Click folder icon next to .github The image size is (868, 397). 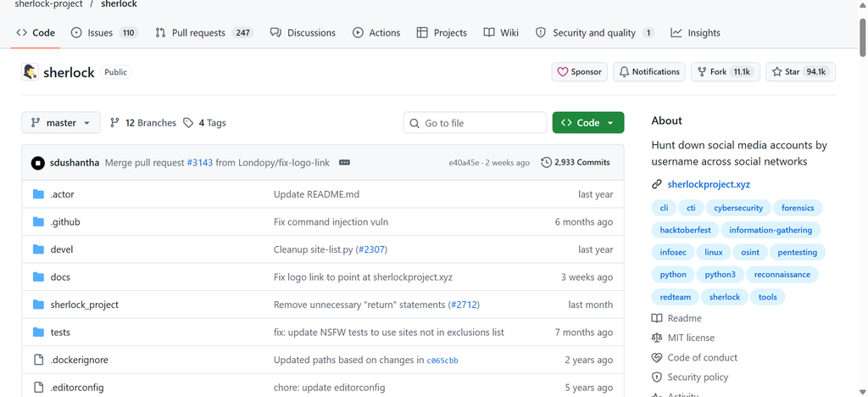pyautogui.click(x=38, y=222)
